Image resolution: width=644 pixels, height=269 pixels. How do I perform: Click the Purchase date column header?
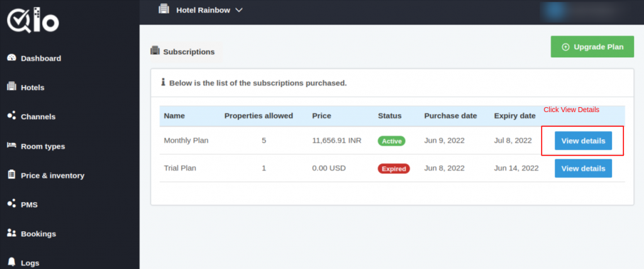click(x=450, y=115)
